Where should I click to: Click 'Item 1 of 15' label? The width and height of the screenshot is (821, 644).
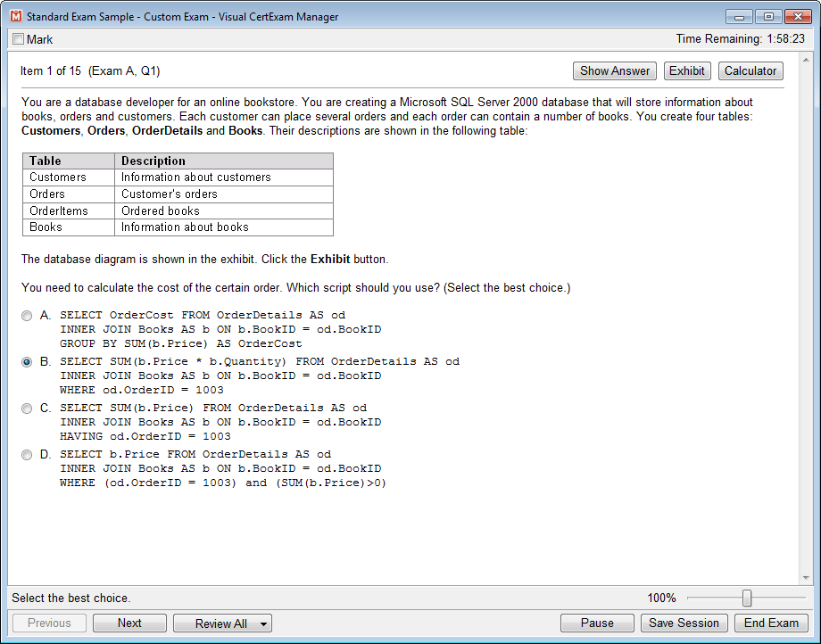(x=51, y=71)
